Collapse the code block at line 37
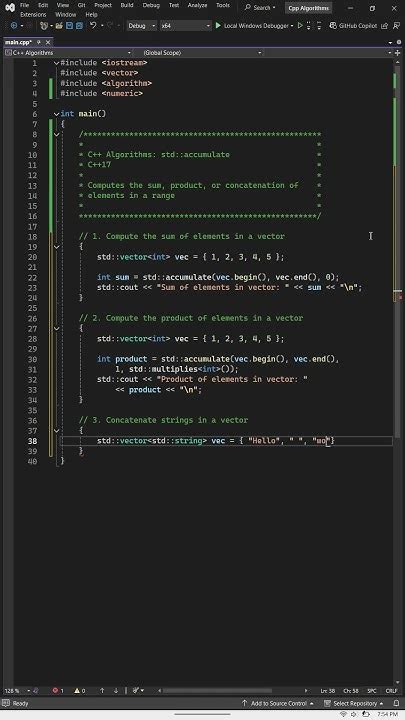This screenshot has height=720, width=405. point(56,431)
